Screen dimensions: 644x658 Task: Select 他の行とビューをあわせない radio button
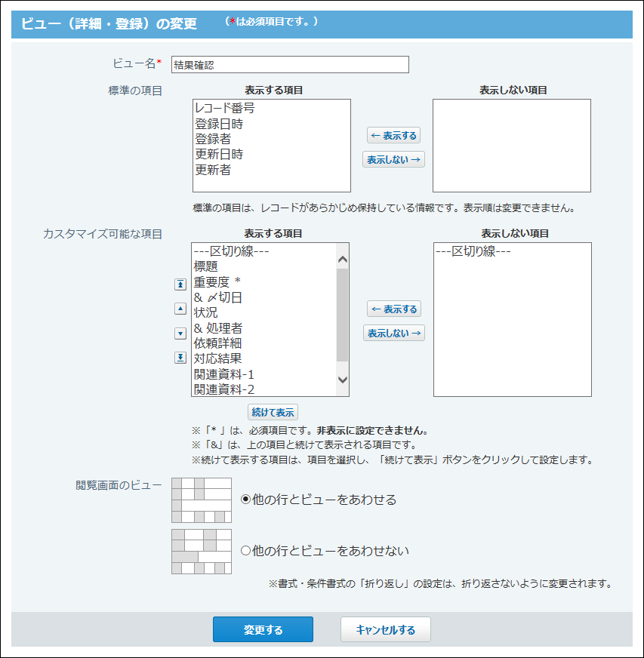[245, 551]
